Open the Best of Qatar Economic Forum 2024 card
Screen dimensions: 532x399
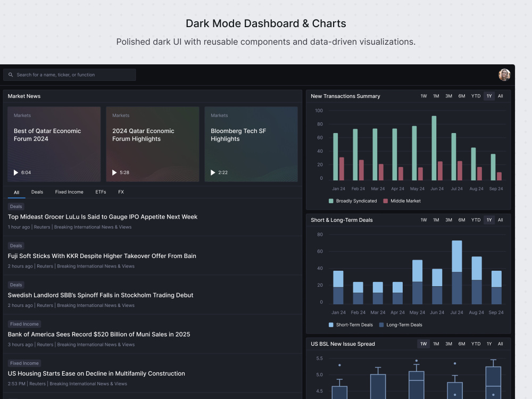pyautogui.click(x=54, y=144)
